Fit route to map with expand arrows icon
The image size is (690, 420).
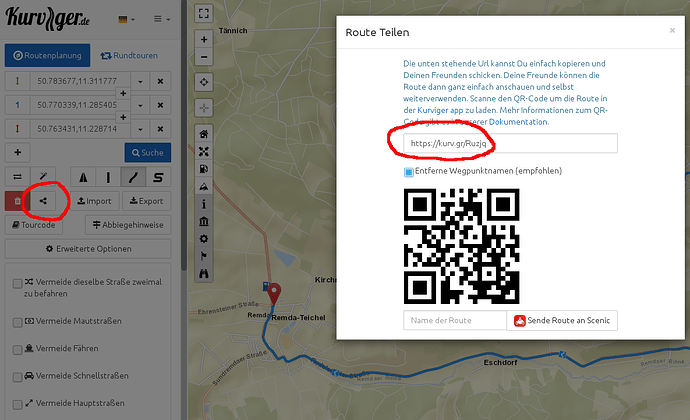(204, 151)
